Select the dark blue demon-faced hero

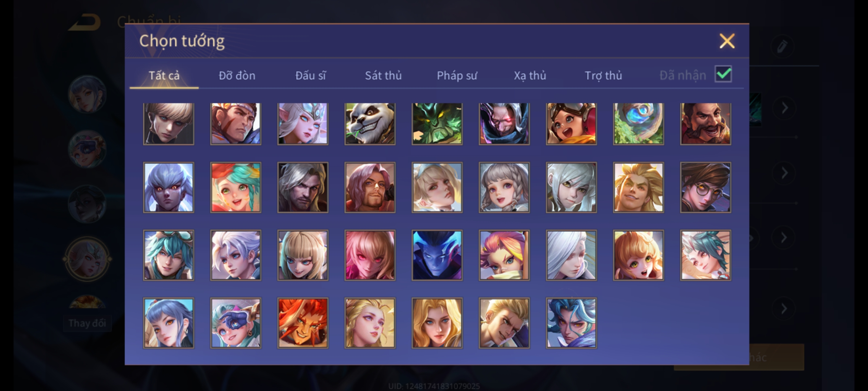tap(437, 255)
